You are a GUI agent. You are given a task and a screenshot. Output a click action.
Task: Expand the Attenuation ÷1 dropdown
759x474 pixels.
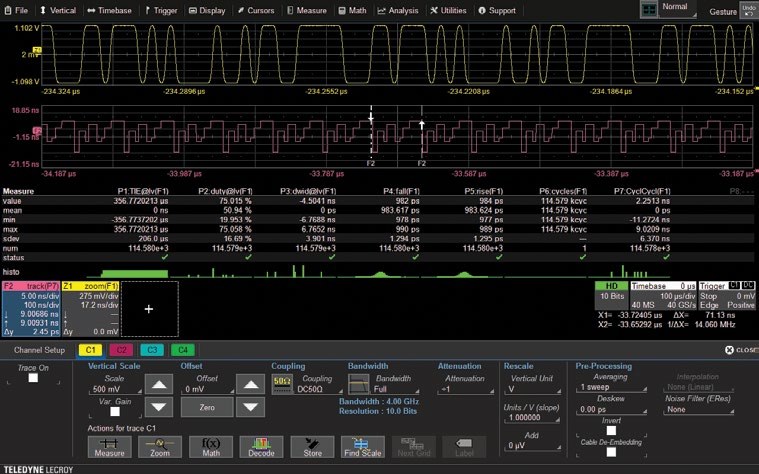[466, 389]
